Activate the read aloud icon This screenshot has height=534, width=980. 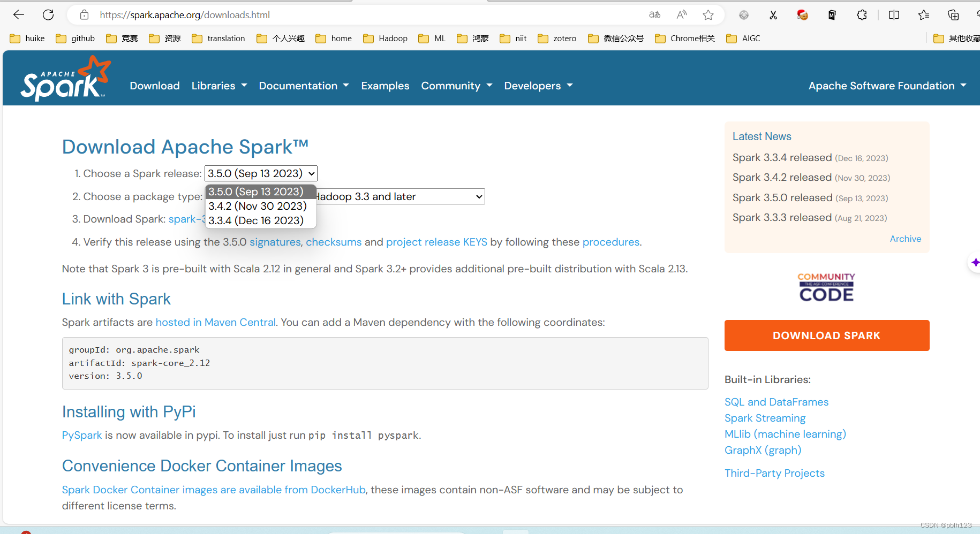681,15
